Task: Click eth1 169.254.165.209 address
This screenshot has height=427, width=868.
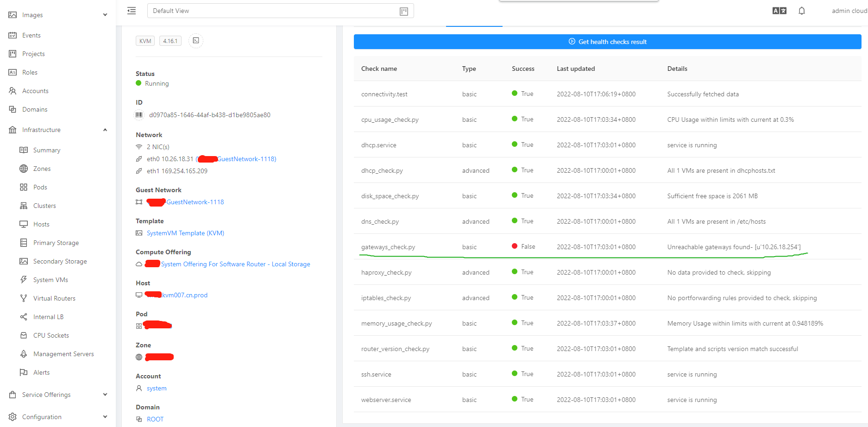Action: tap(177, 171)
